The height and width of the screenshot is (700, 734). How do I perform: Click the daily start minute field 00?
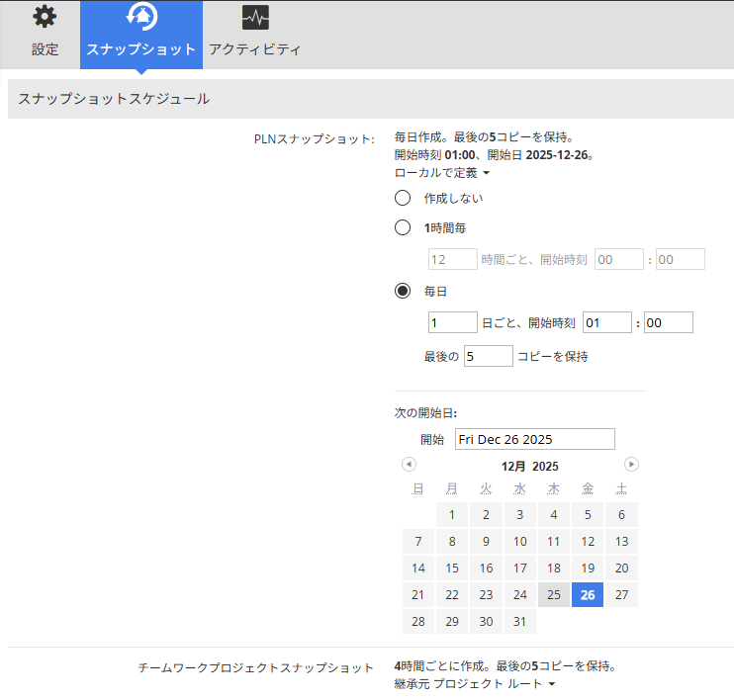(x=669, y=322)
